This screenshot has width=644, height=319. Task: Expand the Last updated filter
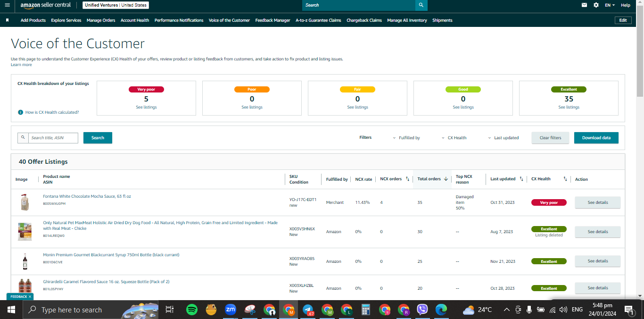504,138
